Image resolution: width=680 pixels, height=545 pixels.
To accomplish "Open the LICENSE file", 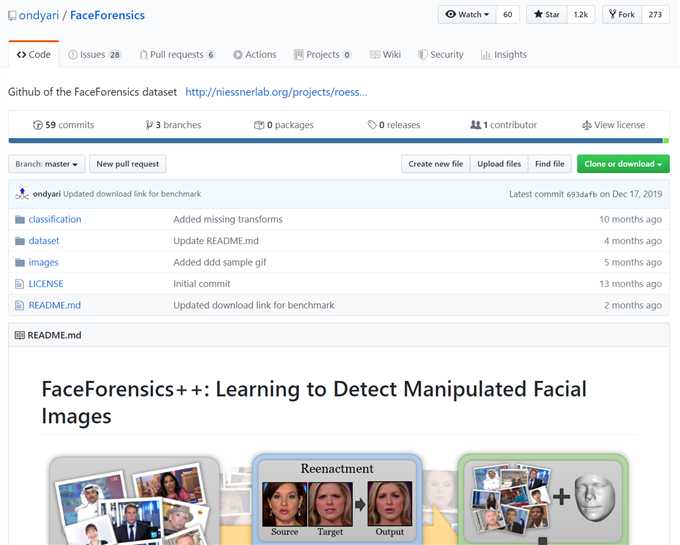I will click(x=46, y=284).
